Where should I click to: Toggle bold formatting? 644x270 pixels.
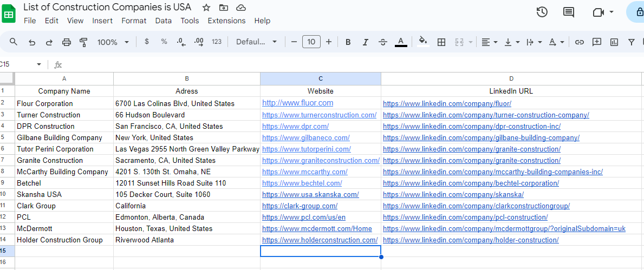coord(348,42)
